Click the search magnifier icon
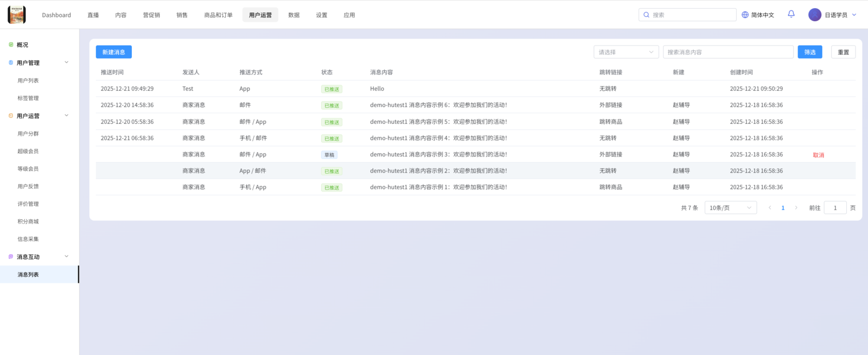 click(x=646, y=15)
